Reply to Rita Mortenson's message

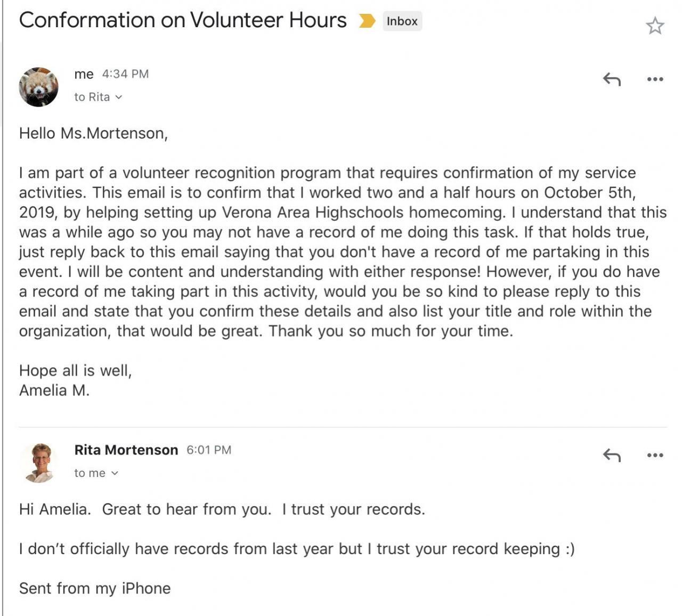click(x=612, y=455)
